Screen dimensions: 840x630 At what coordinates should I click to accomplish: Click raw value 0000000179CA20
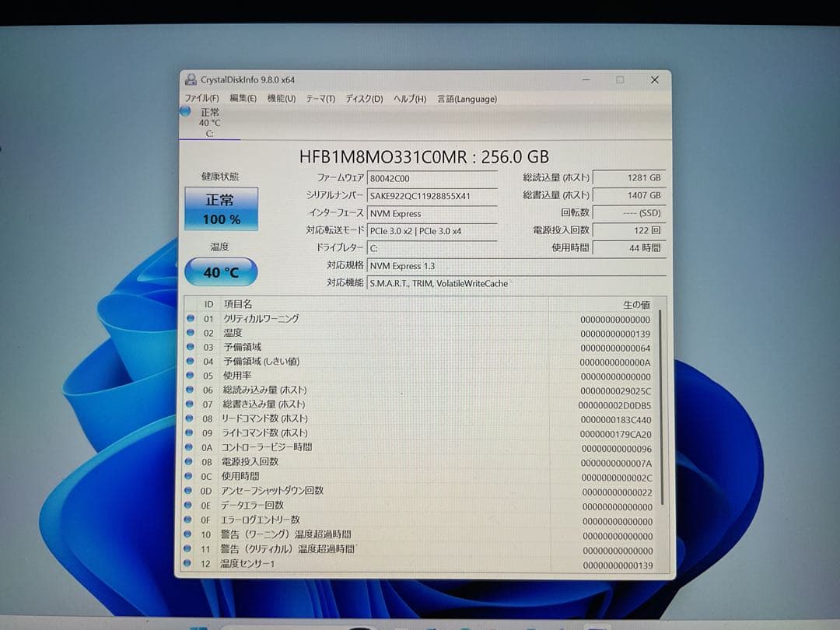pos(615,435)
